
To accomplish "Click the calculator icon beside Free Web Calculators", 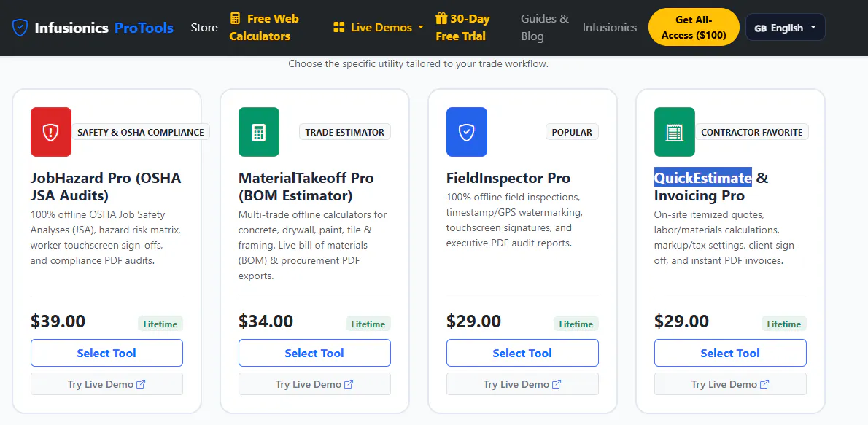I will click(x=236, y=18).
